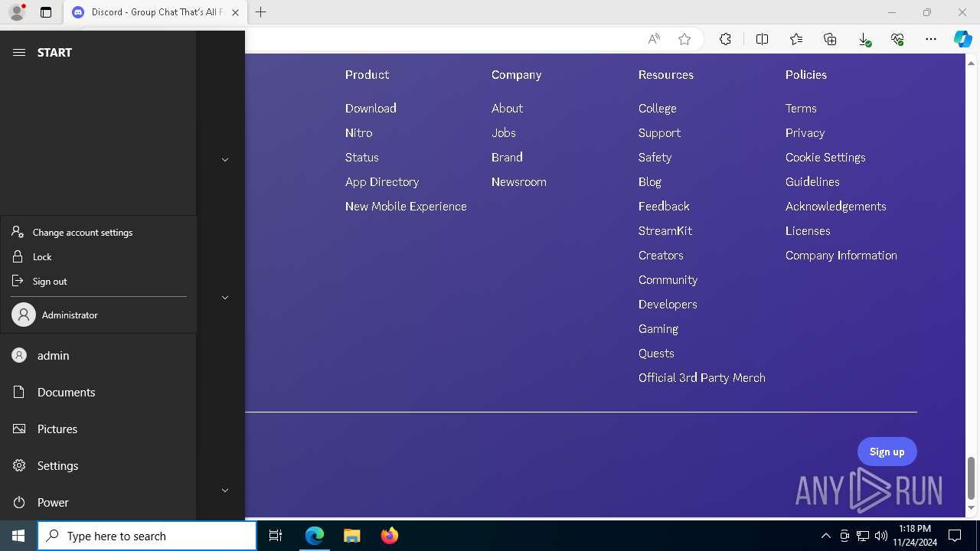Image resolution: width=980 pixels, height=551 pixels.
Task: Launch Firefox from the taskbar
Action: point(389,536)
